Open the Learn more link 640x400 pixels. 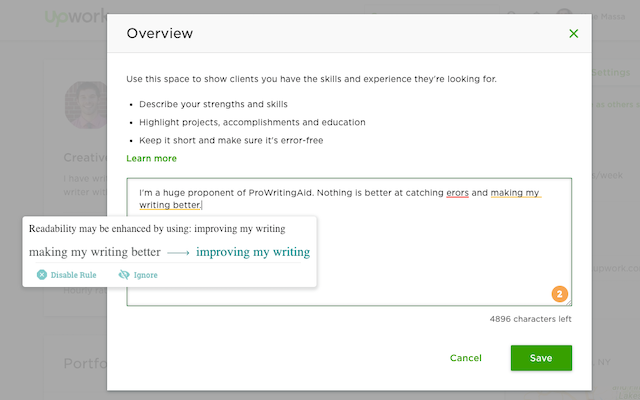[151, 158]
